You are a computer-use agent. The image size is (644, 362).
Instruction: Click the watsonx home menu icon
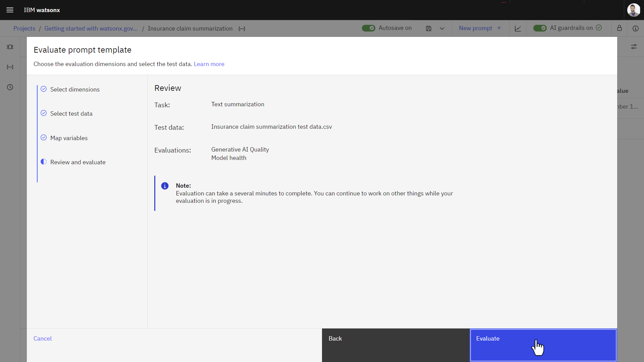[x=10, y=10]
